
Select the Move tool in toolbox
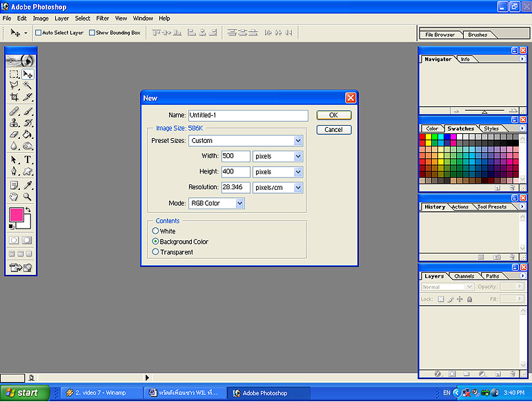pyautogui.click(x=28, y=74)
